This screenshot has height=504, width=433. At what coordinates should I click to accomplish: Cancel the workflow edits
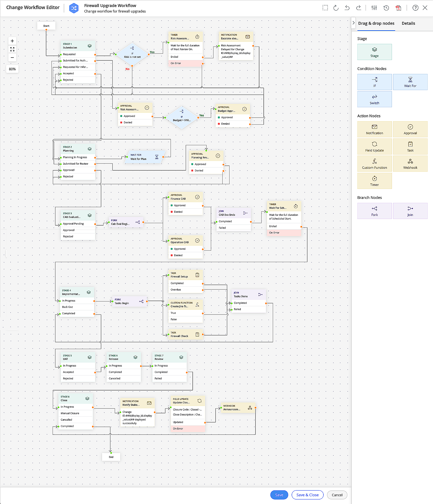coord(337,494)
